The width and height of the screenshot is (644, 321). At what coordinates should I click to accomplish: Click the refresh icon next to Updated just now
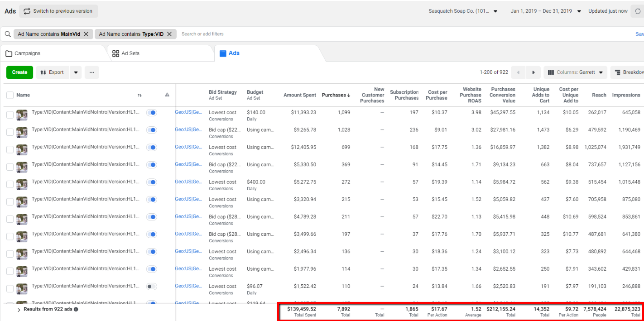[638, 11]
